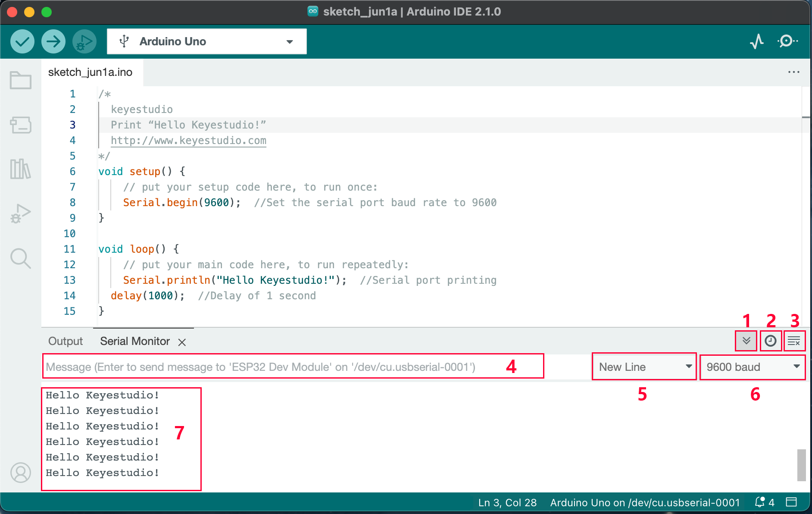Click the editor vertical scrollbar track
The height and width of the screenshot is (514, 812).
pyautogui.click(x=806, y=206)
